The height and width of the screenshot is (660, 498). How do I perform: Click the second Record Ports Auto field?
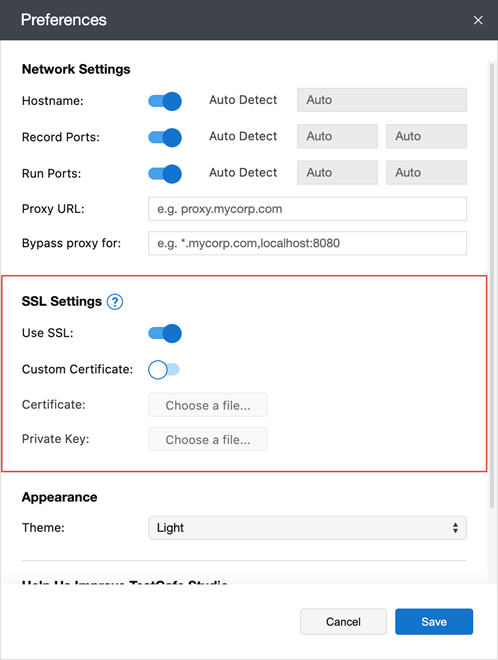(x=426, y=136)
